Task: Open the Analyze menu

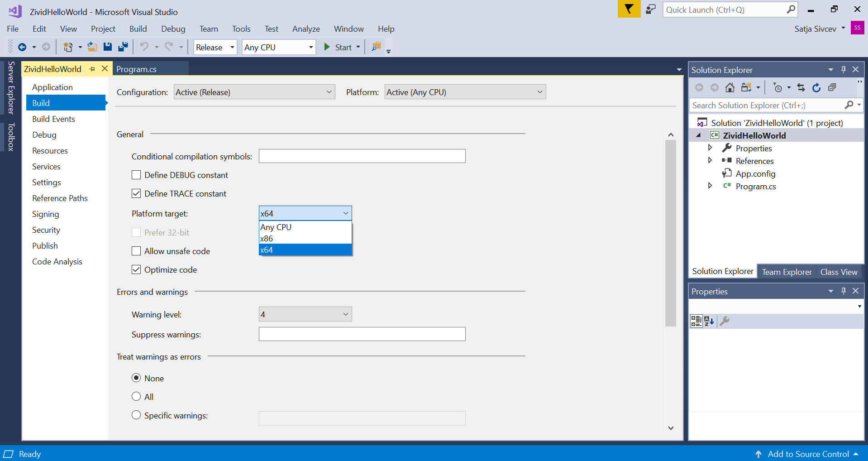Action: click(x=306, y=29)
